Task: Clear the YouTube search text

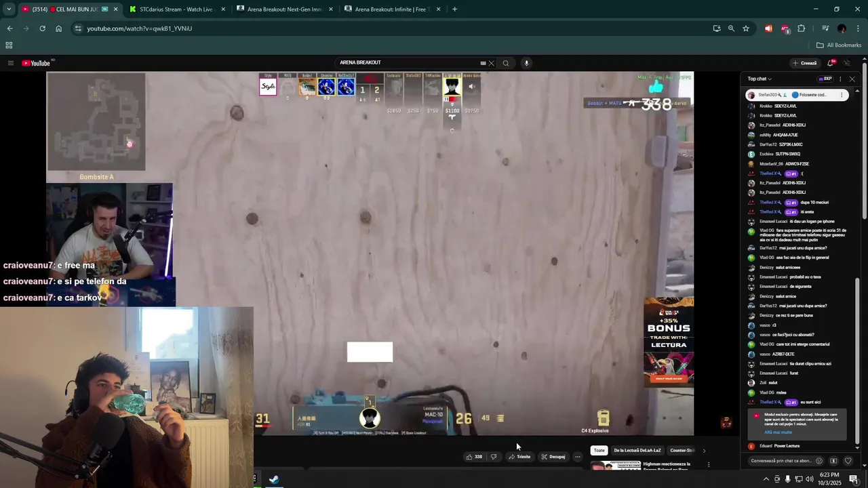Action: click(491, 63)
